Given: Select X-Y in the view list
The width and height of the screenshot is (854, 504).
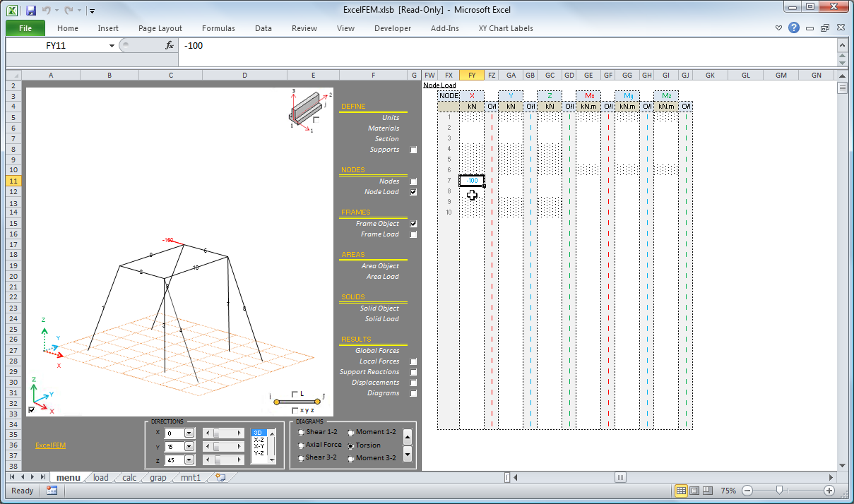Looking at the screenshot, I should tap(259, 446).
